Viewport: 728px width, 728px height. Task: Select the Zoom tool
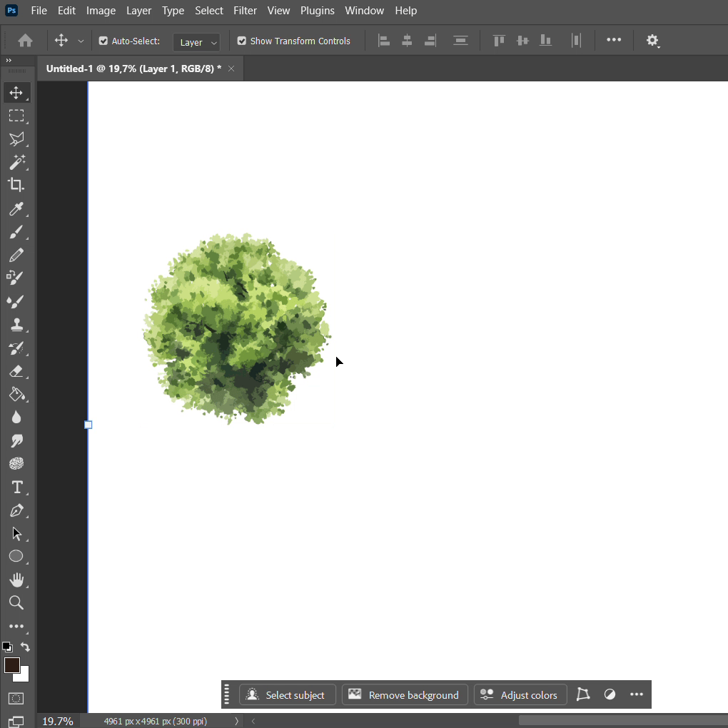(16, 603)
